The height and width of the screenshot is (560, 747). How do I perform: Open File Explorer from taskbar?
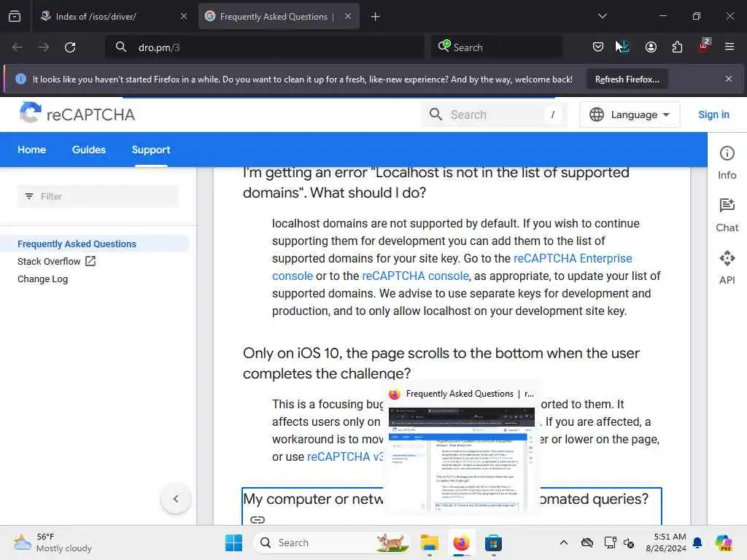pyautogui.click(x=429, y=542)
